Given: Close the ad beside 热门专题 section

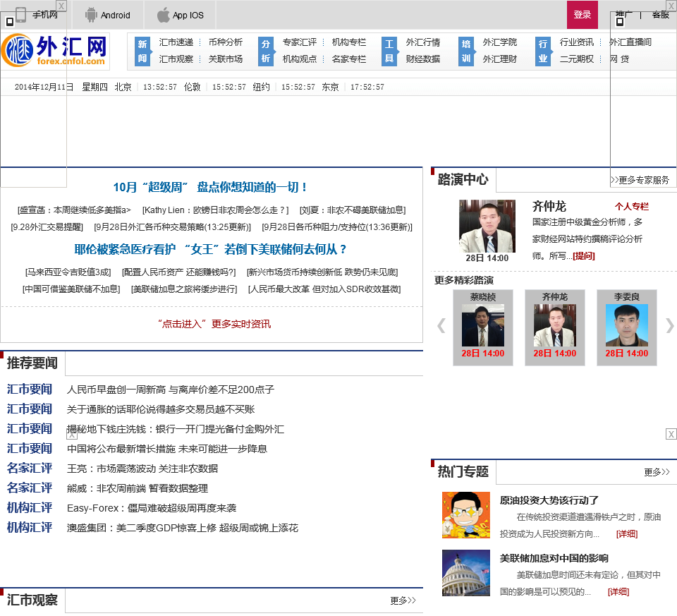Looking at the screenshot, I should tap(671, 434).
